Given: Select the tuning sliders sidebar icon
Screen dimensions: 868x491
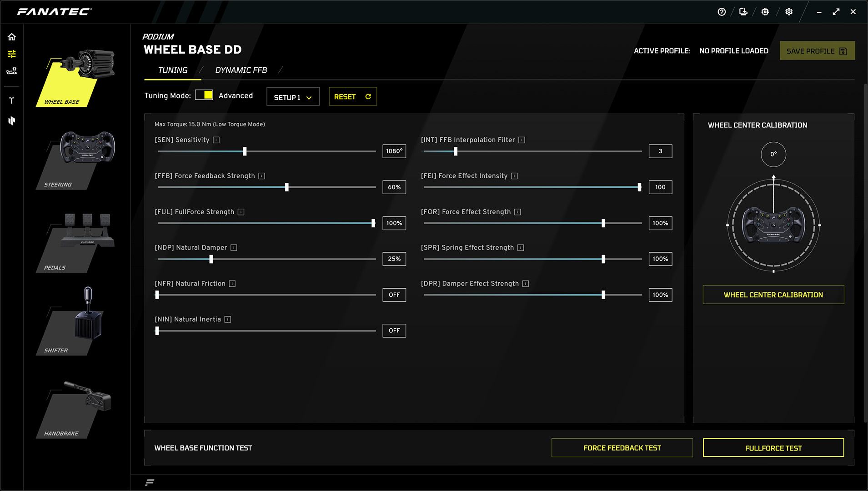Looking at the screenshot, I should [x=12, y=54].
